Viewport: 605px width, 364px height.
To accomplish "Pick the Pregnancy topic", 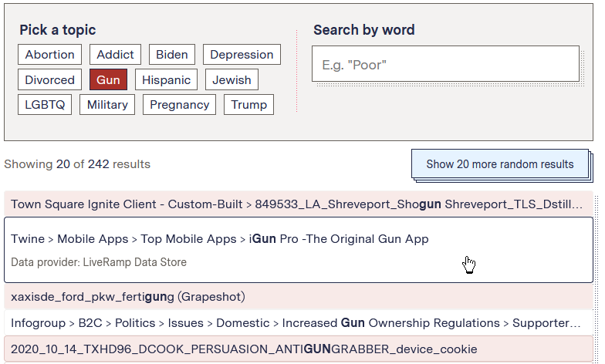I will tap(179, 105).
